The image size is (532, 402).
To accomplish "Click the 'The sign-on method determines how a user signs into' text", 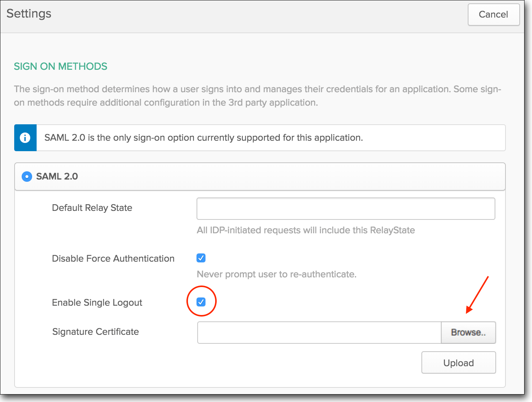I will tap(258, 96).
